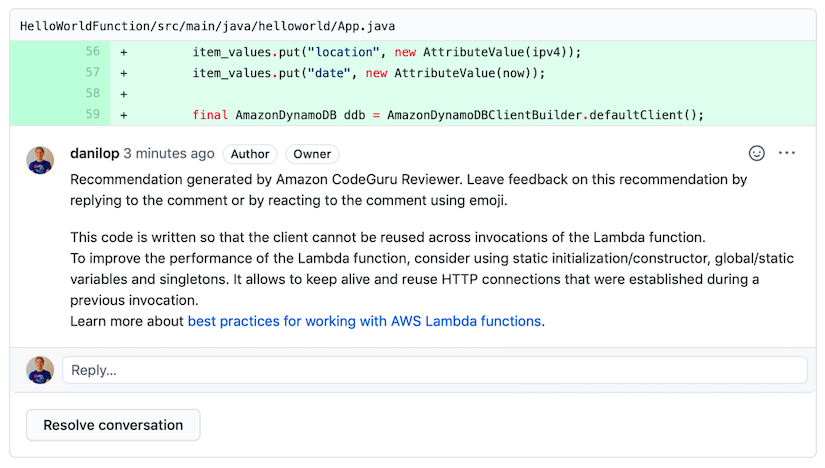The image size is (825, 468).
Task: Click the plus marker on line 59
Action: click(124, 115)
